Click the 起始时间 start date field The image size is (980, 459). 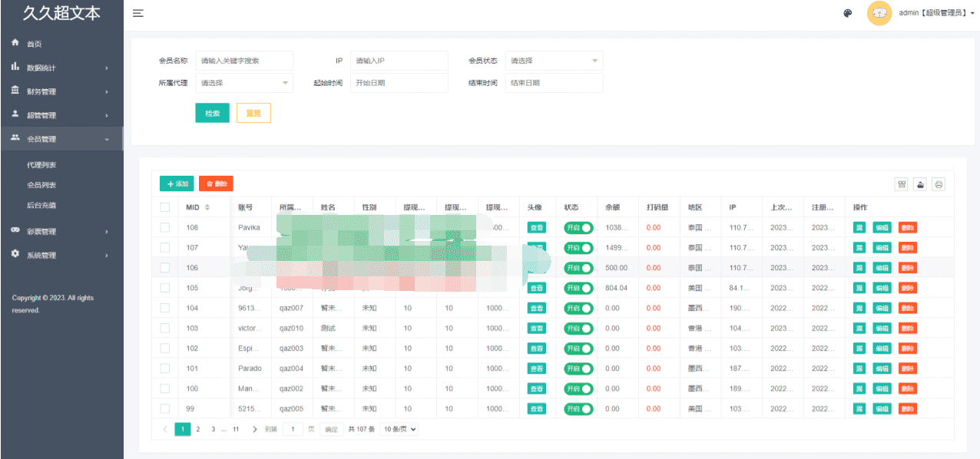399,83
